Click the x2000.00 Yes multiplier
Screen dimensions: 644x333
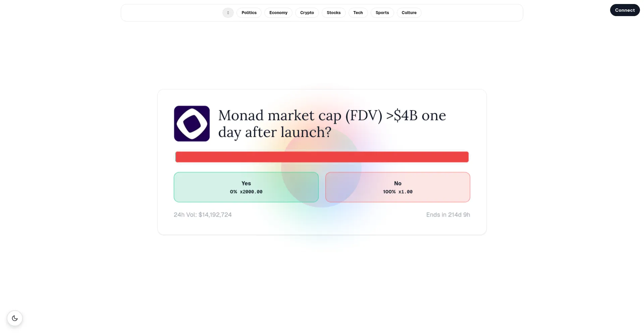click(x=251, y=192)
